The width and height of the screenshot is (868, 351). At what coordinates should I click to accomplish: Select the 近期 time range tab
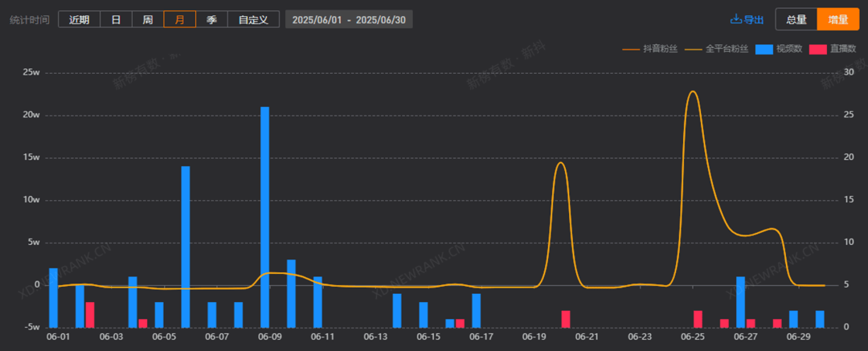click(79, 19)
